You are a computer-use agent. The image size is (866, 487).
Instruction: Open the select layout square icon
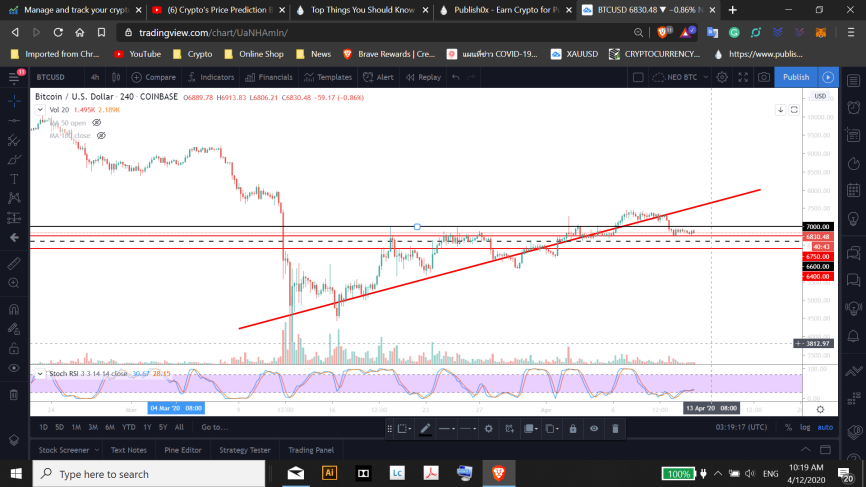point(638,77)
